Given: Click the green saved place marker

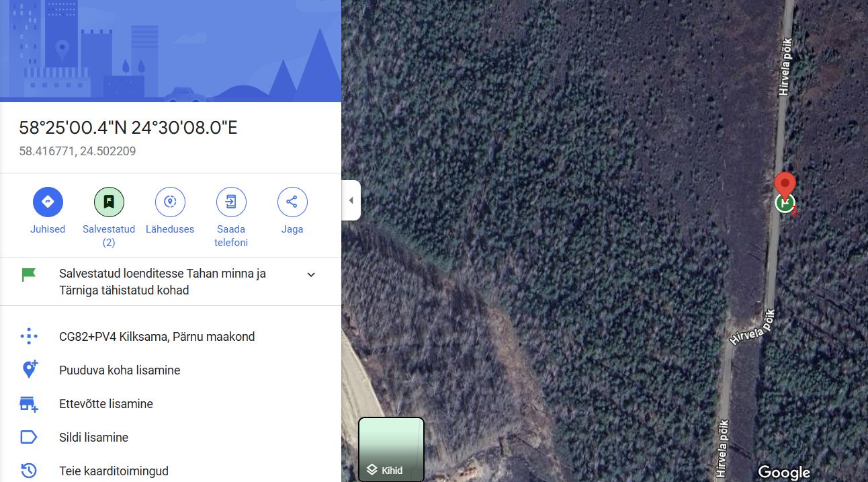Looking at the screenshot, I should 784,203.
